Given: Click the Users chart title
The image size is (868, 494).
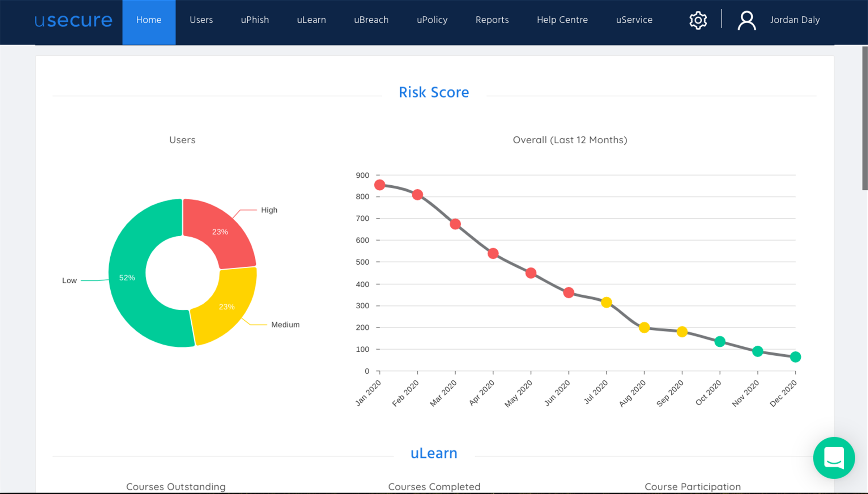Looking at the screenshot, I should [x=182, y=140].
